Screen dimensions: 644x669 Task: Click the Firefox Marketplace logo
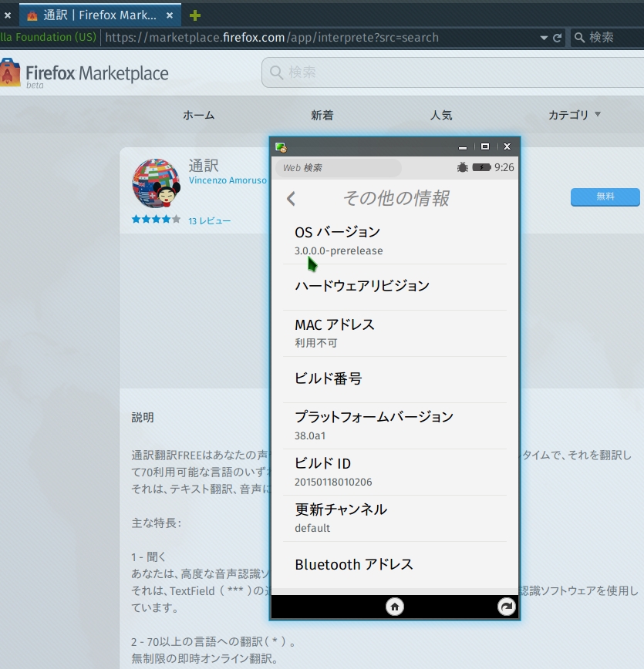84,73
